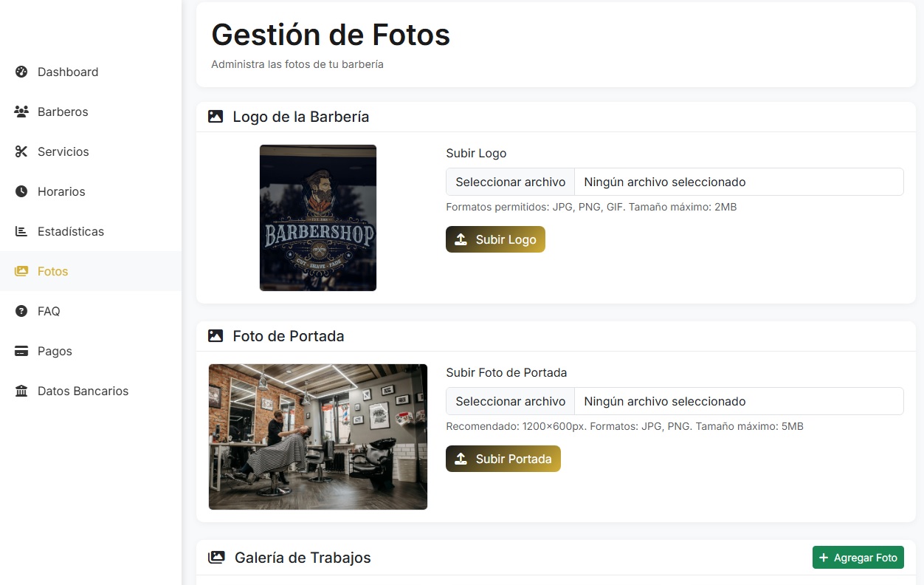The image size is (924, 585).
Task: Open Barberos using its sidebar icon
Action: 21,112
